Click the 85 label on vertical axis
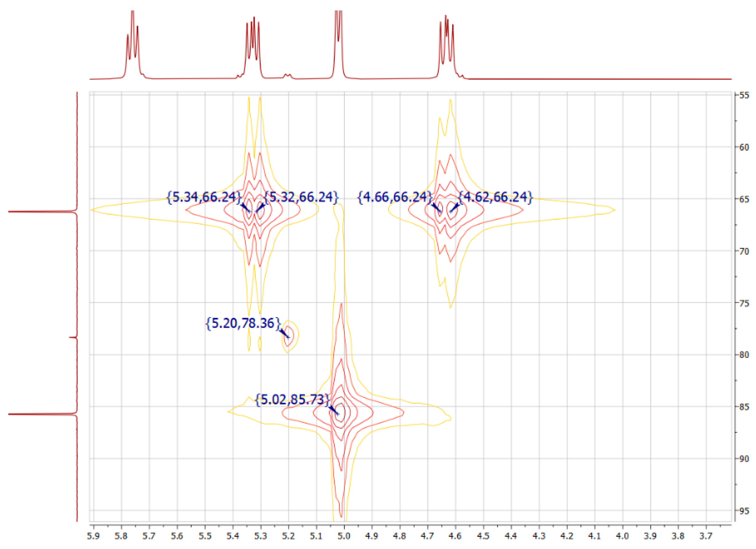 pos(744,407)
